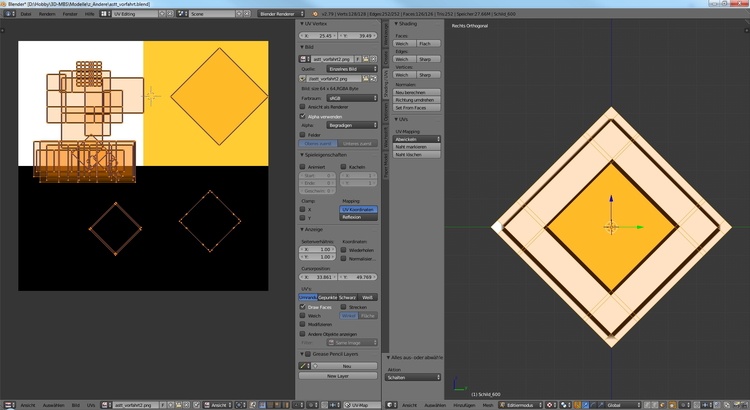Viewport: 750px width, 410px height.
Task: Select the Reflexion mapping option
Action: [x=358, y=217]
